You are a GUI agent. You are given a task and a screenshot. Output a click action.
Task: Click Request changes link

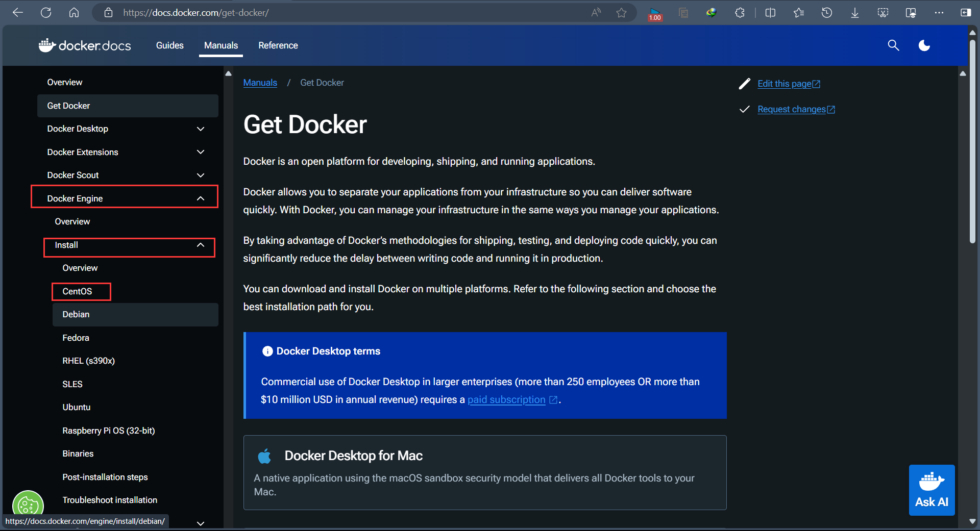tap(796, 109)
